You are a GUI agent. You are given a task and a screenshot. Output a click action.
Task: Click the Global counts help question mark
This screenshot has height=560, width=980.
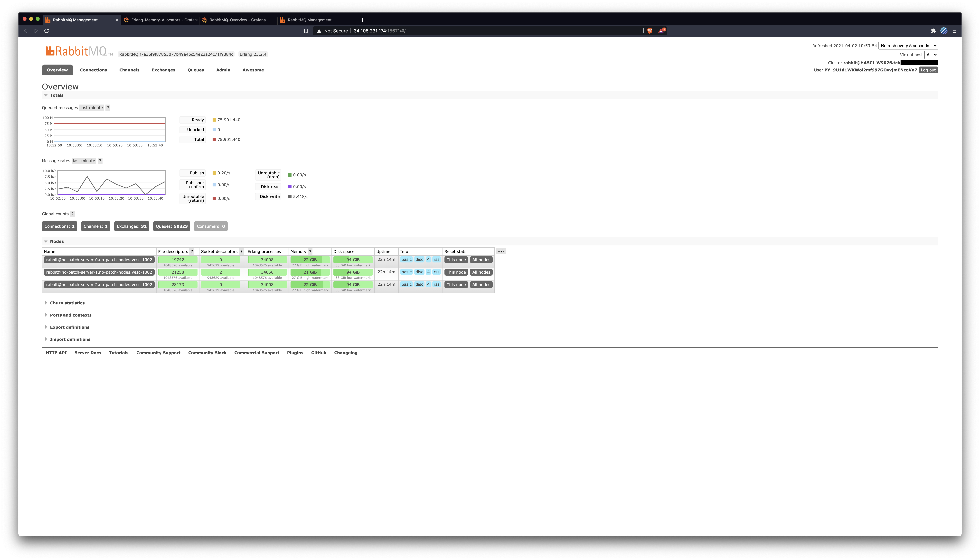point(72,214)
